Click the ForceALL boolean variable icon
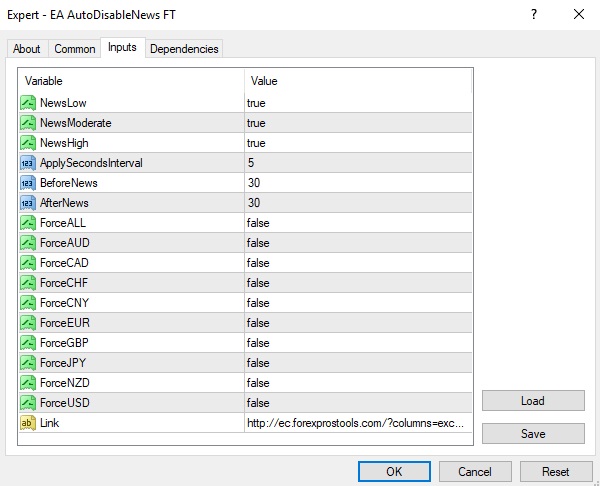600x486 pixels. tap(28, 223)
